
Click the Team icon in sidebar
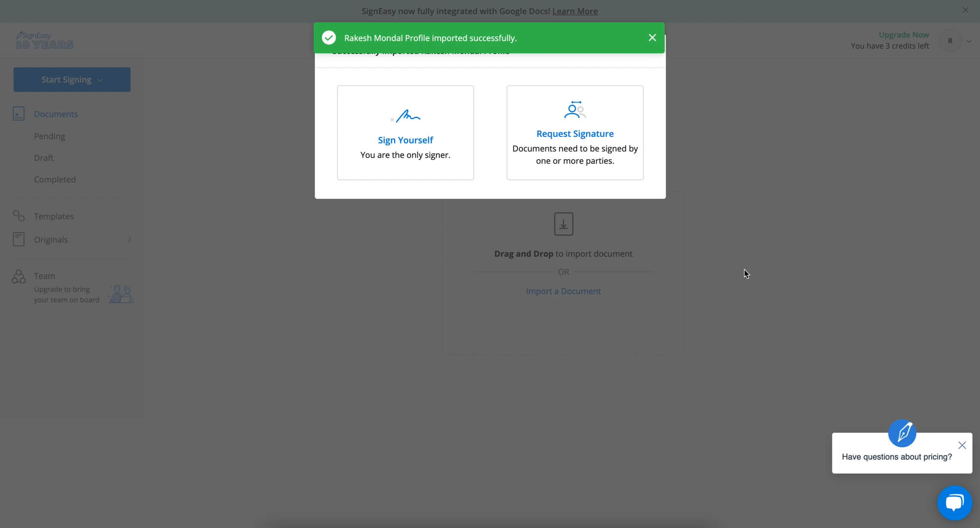pyautogui.click(x=19, y=276)
